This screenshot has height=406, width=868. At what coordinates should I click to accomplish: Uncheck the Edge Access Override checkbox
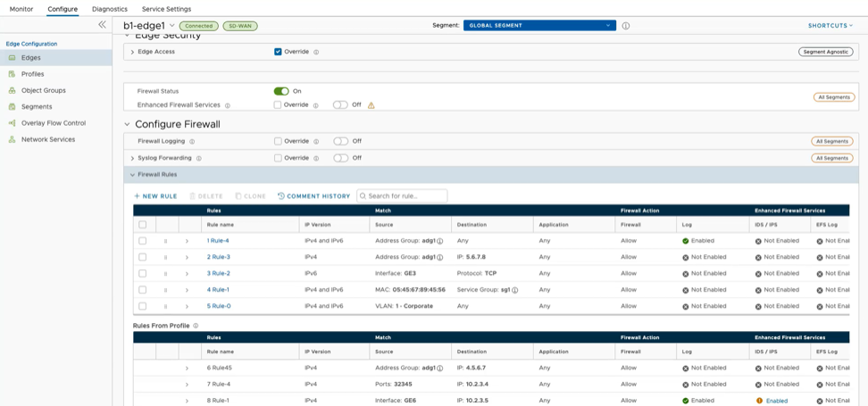click(279, 52)
